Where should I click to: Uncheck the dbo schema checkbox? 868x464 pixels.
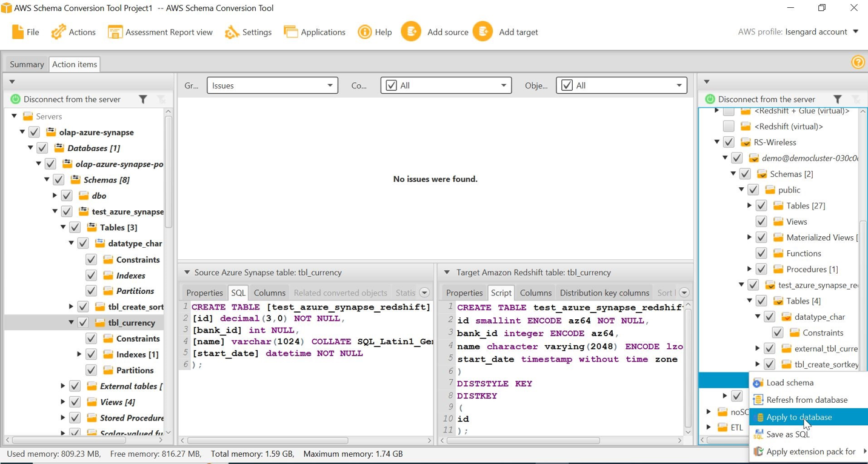click(x=67, y=196)
